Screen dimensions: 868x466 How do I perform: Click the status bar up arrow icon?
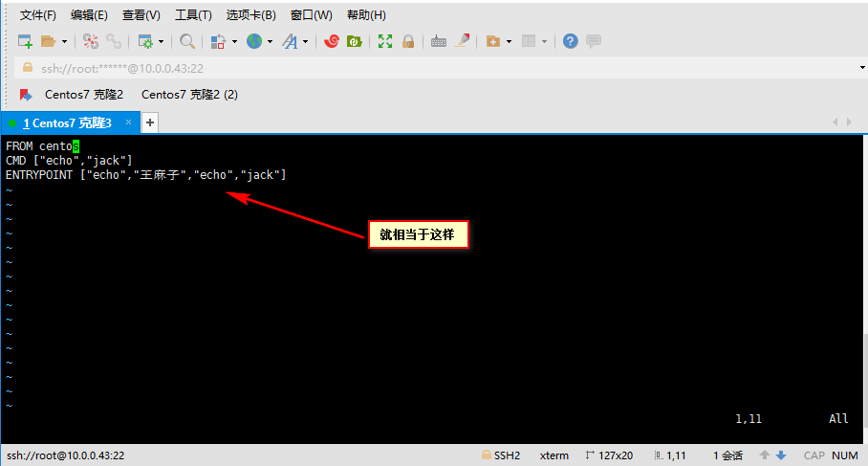point(765,455)
